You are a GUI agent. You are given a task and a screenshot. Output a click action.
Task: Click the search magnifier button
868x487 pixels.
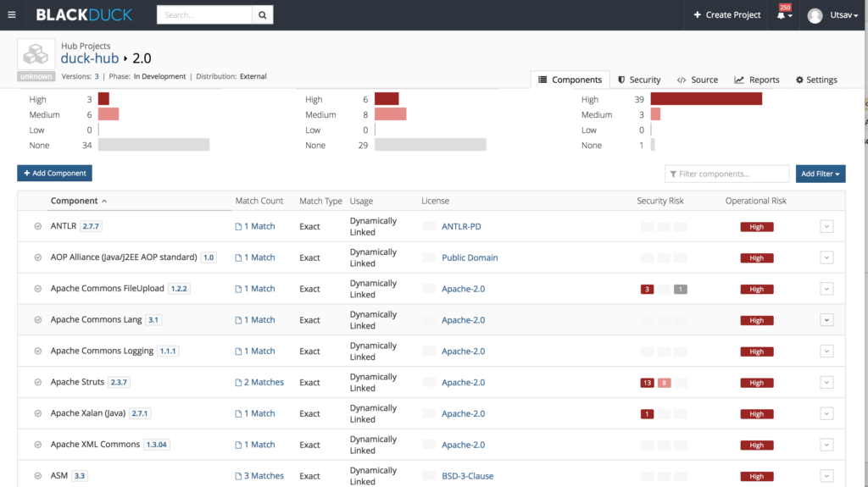(x=264, y=15)
